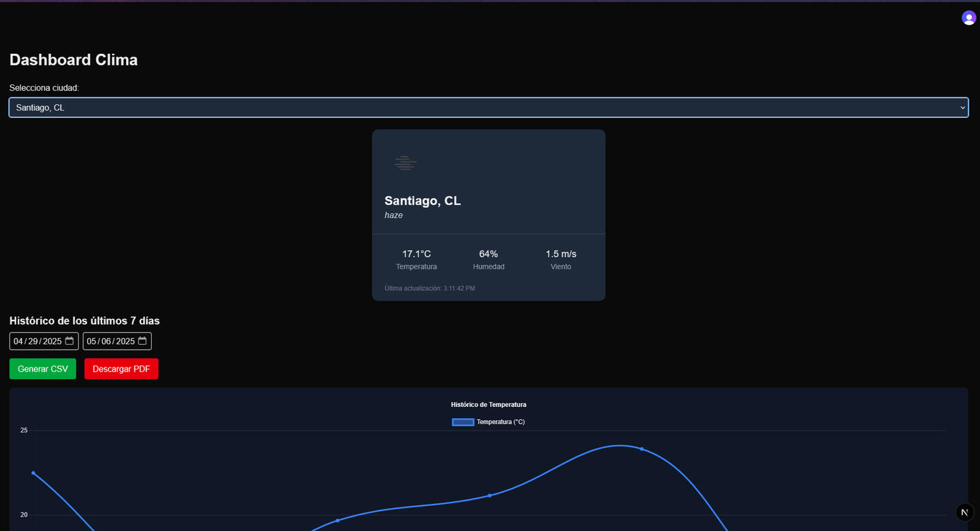Click the blue Temperatura legend color box
Viewport: 980px width, 531px height.
(463, 422)
